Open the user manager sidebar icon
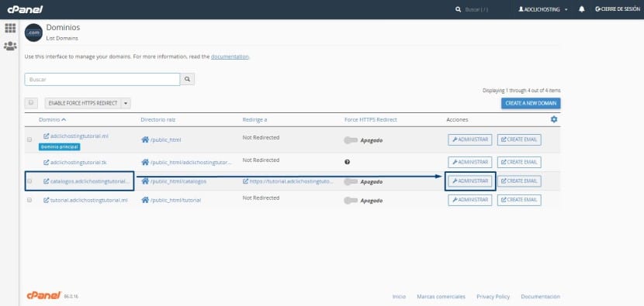This screenshot has width=644, height=306. pyautogui.click(x=10, y=46)
